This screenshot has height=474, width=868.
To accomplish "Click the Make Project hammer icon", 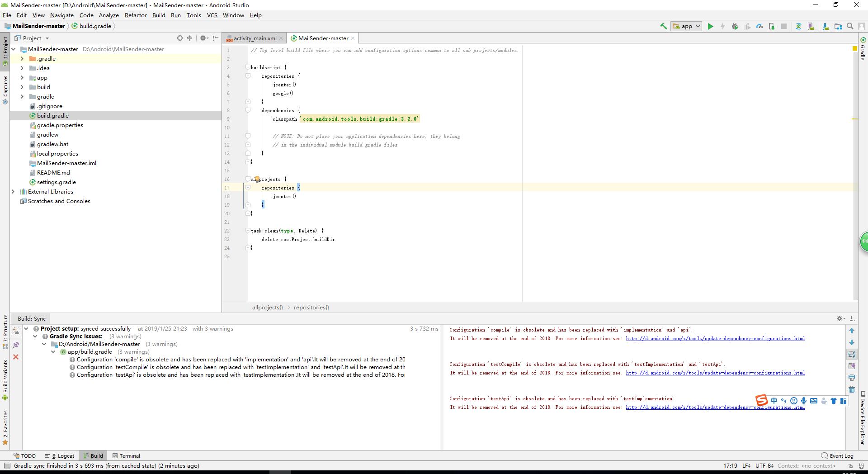I will [663, 26].
